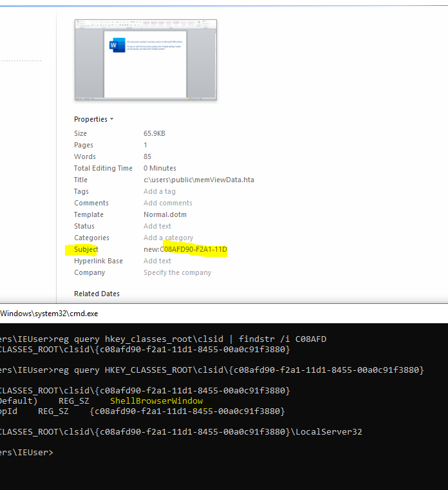Click 'Add text' next to Hyperlink Base

pyautogui.click(x=157, y=261)
